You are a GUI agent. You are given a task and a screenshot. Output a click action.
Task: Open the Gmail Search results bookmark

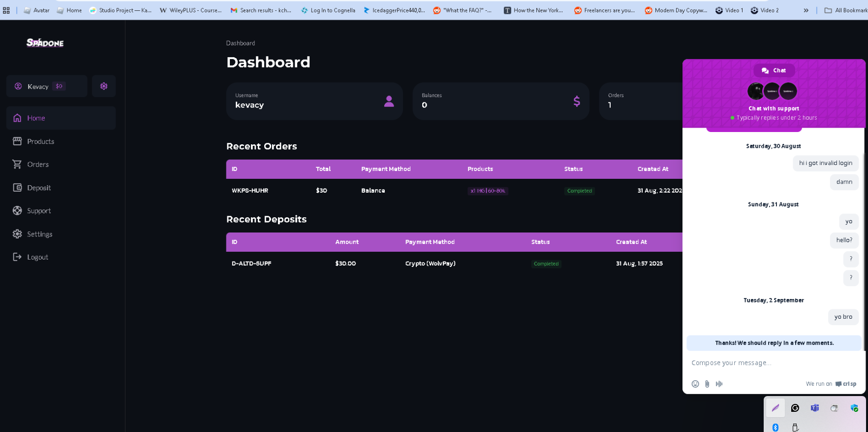coord(261,10)
